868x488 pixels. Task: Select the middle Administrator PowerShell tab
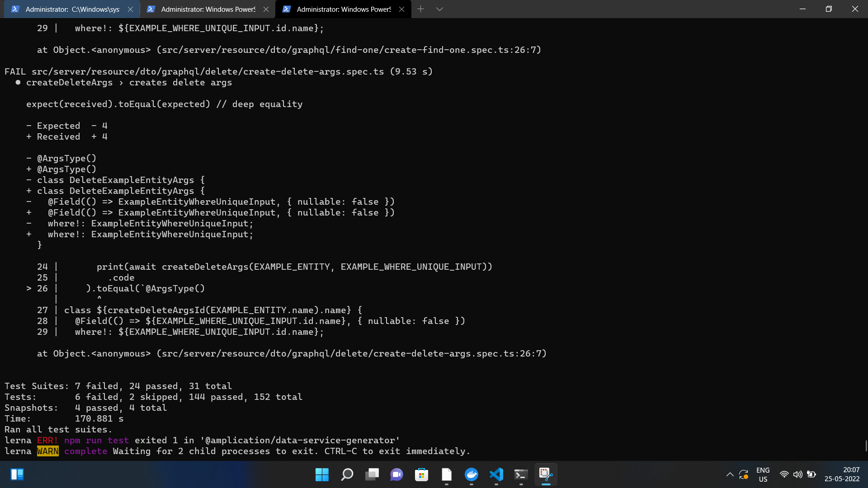click(x=203, y=9)
